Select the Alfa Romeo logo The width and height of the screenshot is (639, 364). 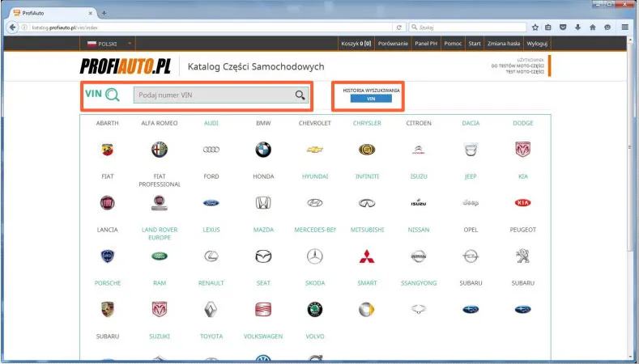click(x=160, y=150)
